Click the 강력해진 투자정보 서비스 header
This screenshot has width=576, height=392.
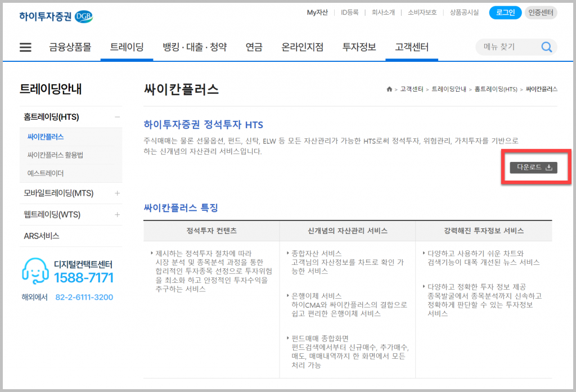click(484, 231)
